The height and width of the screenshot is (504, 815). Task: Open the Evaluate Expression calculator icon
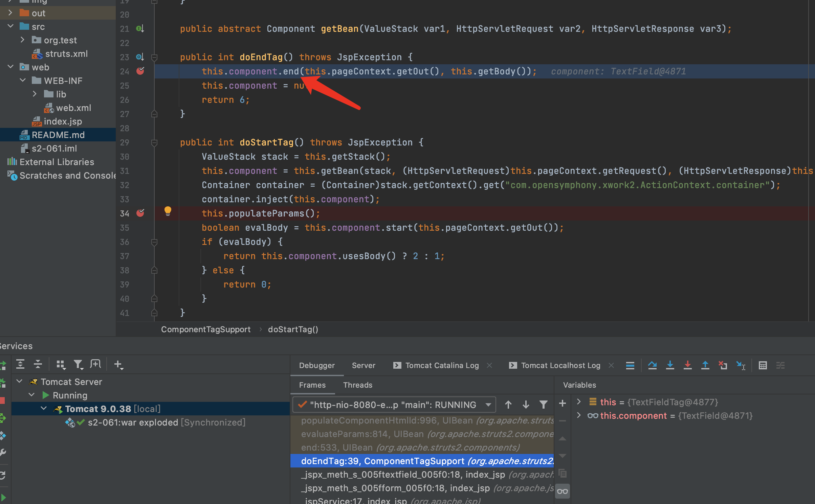pos(763,365)
